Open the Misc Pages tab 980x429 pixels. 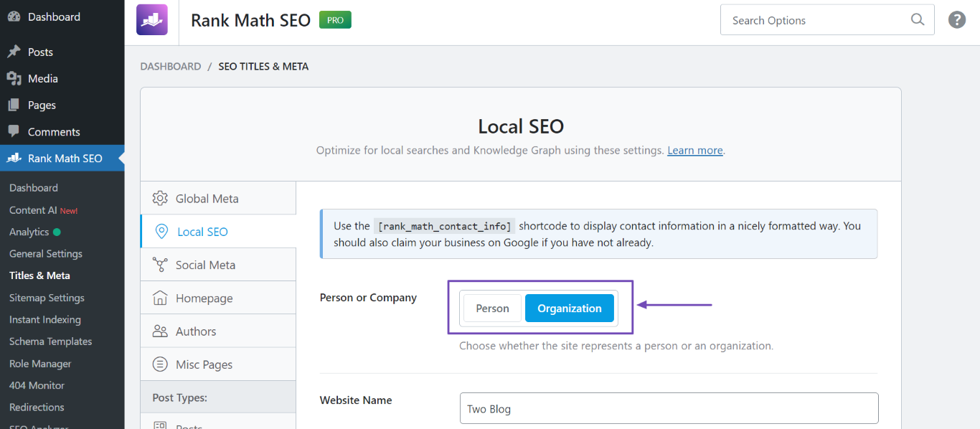coord(218,364)
